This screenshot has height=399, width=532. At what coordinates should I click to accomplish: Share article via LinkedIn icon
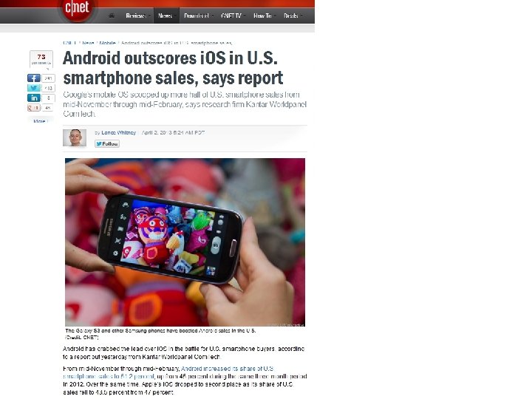tap(33, 98)
